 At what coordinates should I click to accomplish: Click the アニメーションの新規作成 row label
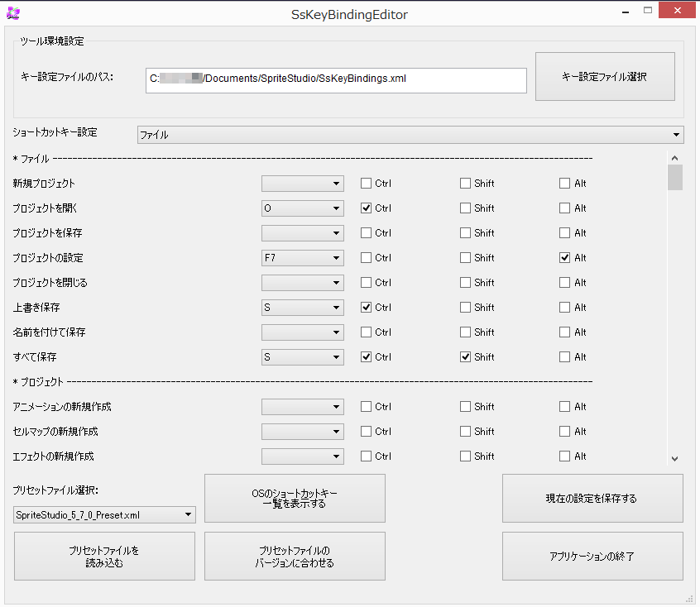pyautogui.click(x=62, y=407)
